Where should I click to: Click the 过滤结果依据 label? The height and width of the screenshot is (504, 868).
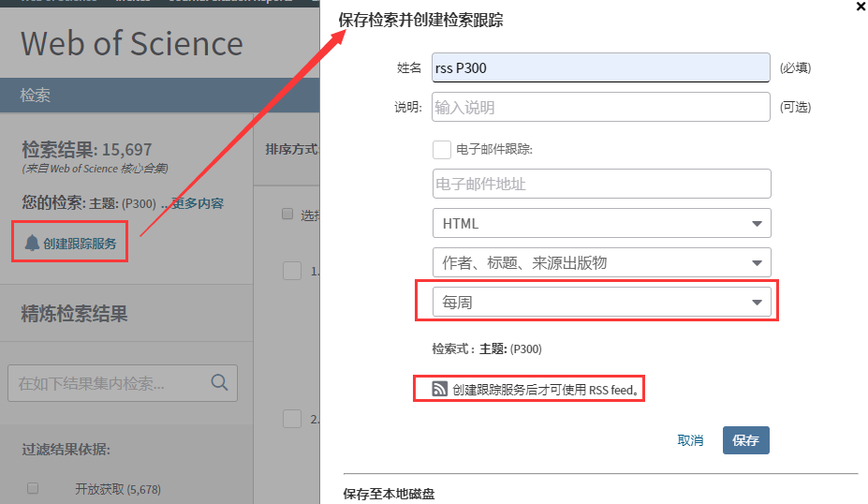click(x=66, y=449)
